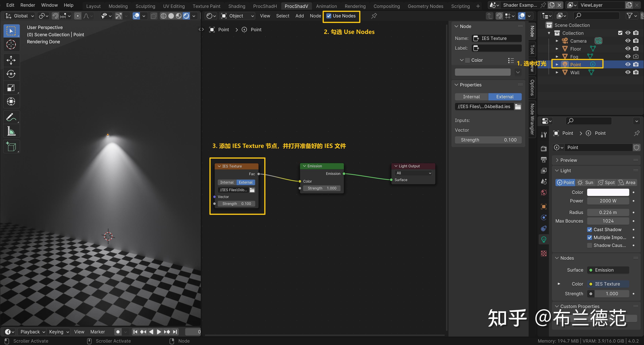Open the Render properties tab

tap(544, 148)
